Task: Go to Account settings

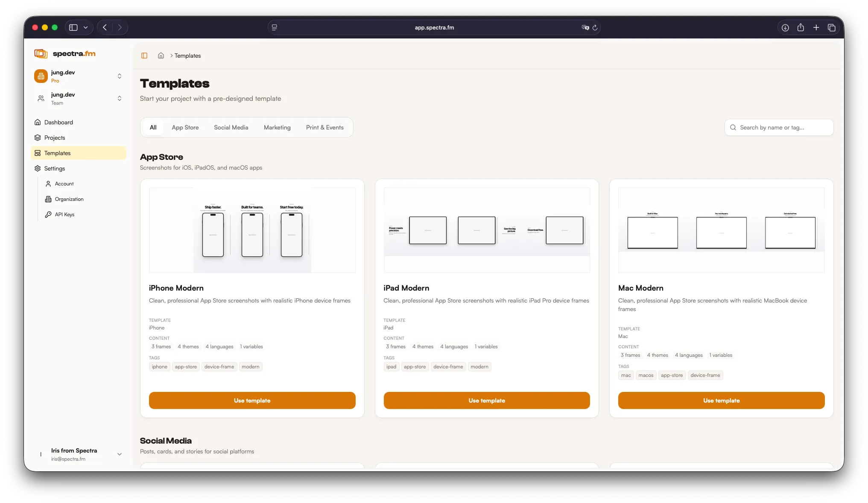Action: tap(64, 184)
